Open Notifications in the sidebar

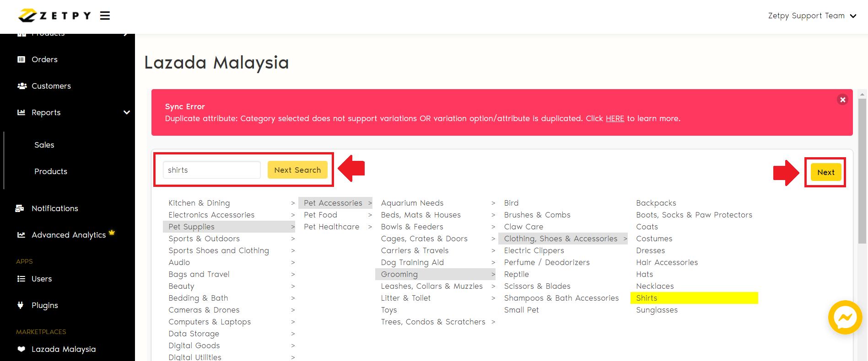click(x=55, y=208)
